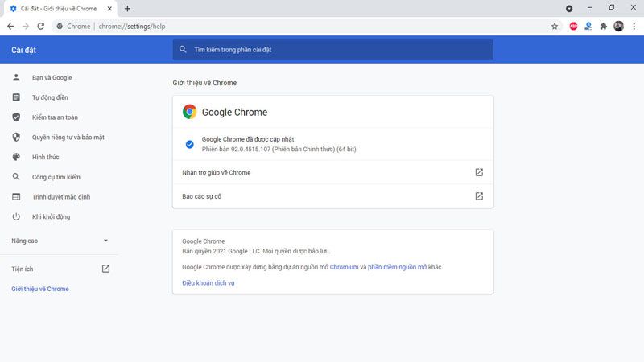644x362 pixels.
Task: Bookmark this page with the star icon
Action: point(555,27)
